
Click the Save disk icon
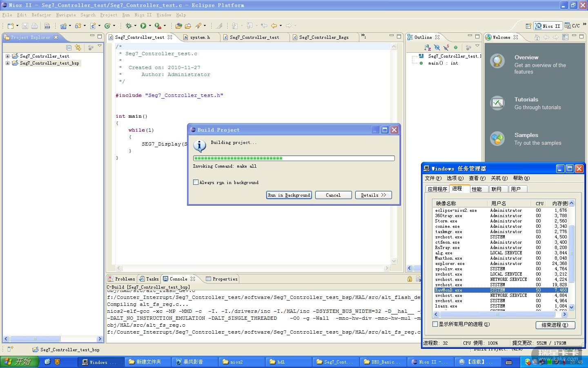[25, 26]
